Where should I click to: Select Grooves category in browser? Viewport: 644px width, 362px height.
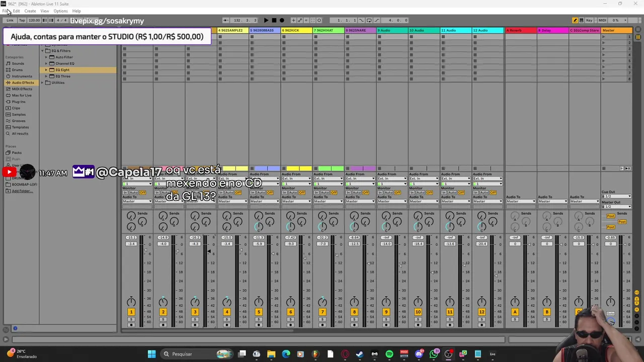click(x=19, y=121)
